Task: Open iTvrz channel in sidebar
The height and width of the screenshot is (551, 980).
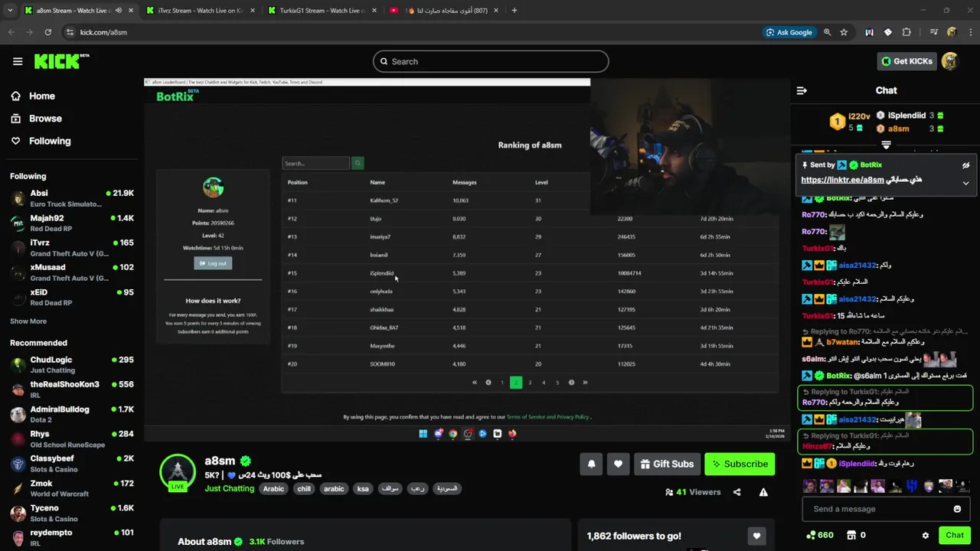Action: point(72,247)
